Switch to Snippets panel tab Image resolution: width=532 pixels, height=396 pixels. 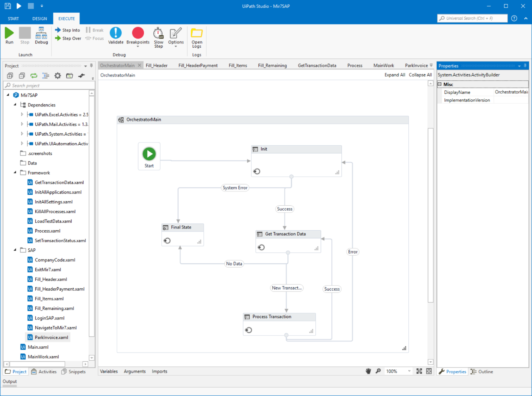[x=73, y=372]
